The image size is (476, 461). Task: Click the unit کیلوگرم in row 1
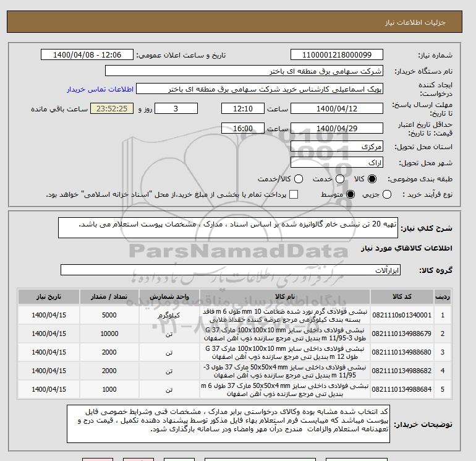point(169,315)
